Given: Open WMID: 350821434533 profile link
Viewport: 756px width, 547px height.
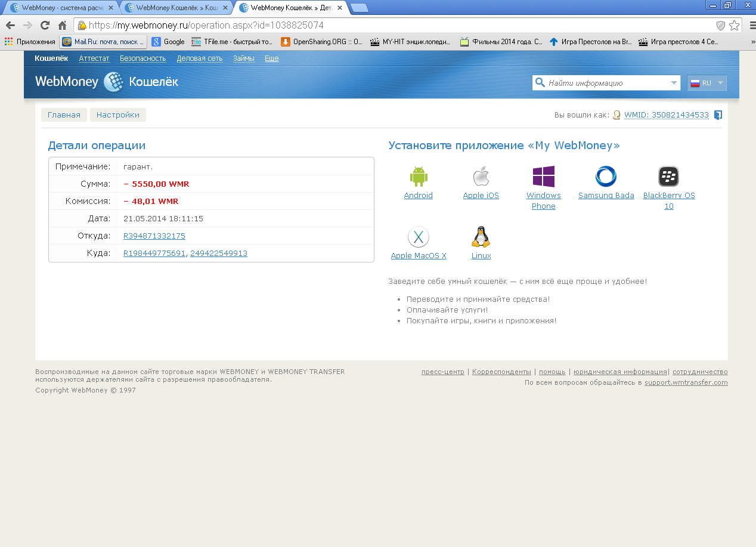Looking at the screenshot, I should coord(667,115).
